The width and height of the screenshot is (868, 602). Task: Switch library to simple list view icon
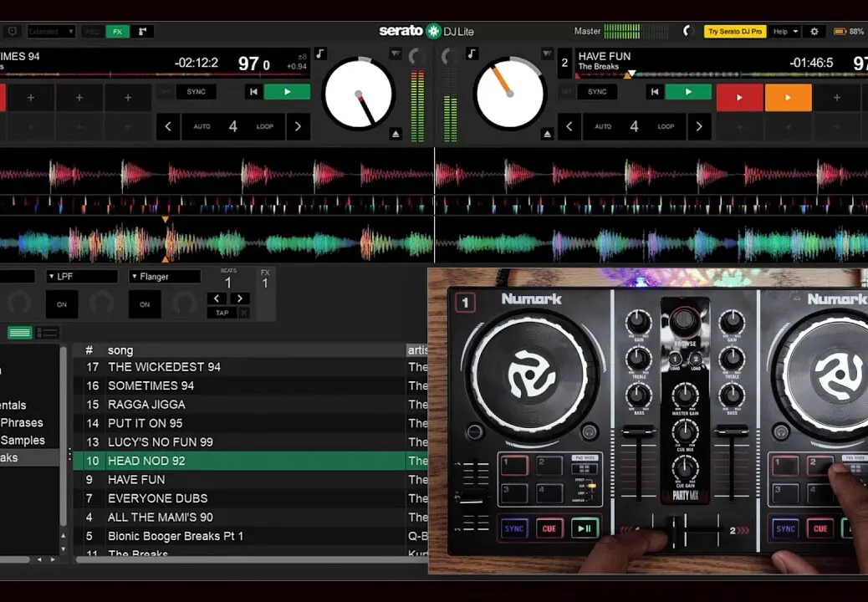20,333
